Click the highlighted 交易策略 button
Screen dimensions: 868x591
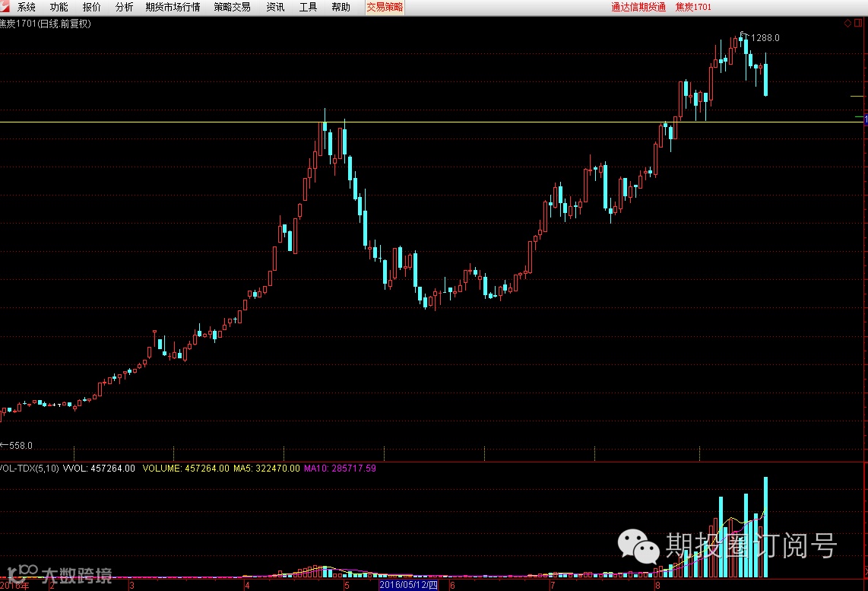coord(385,7)
